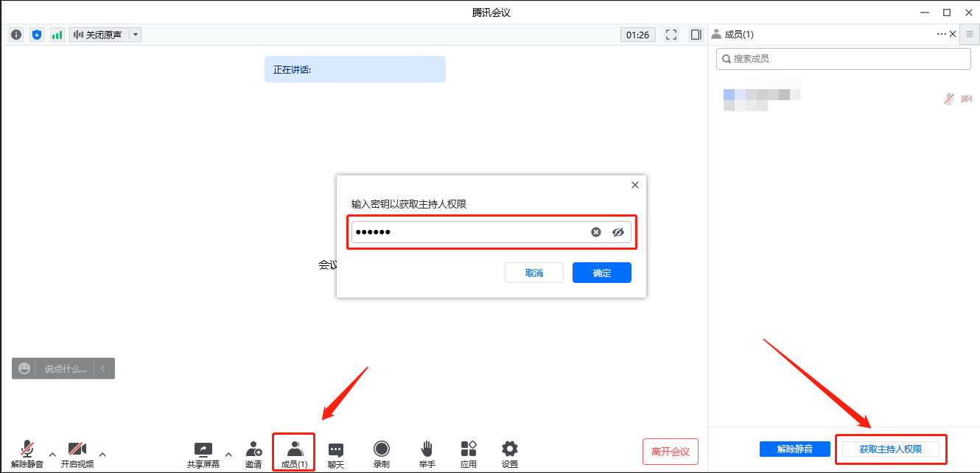Click the 正在讲话 speaker banner
This screenshot has height=473, width=980.
coord(355,69)
